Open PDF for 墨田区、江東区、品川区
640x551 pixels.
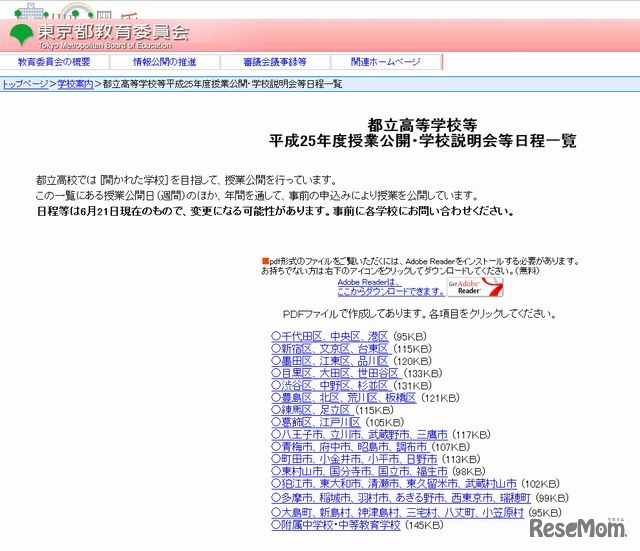(x=329, y=361)
